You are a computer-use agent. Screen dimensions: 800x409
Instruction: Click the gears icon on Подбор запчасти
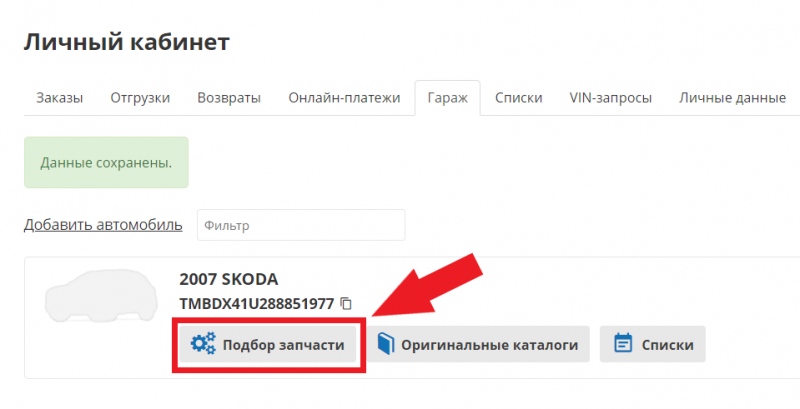(x=203, y=344)
